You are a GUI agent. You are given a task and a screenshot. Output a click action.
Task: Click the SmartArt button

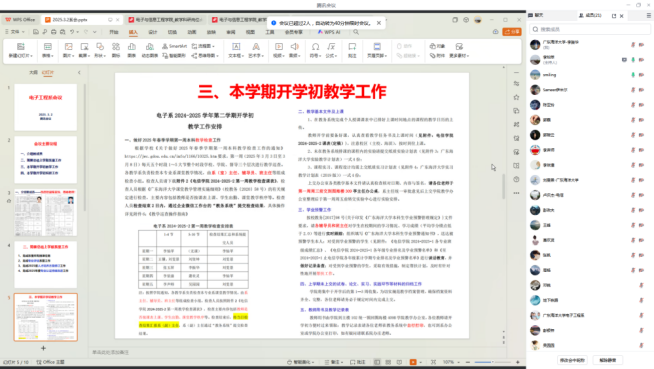[x=174, y=46]
